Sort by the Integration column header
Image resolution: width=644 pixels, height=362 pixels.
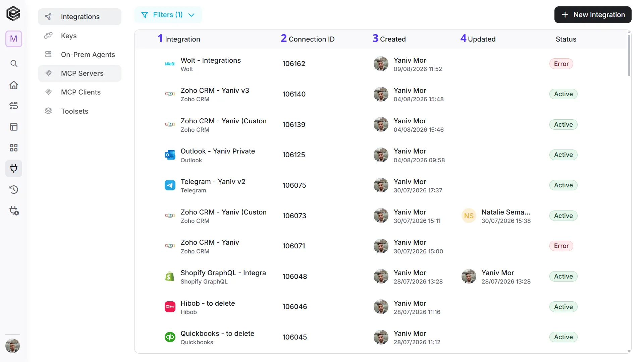[182, 39]
